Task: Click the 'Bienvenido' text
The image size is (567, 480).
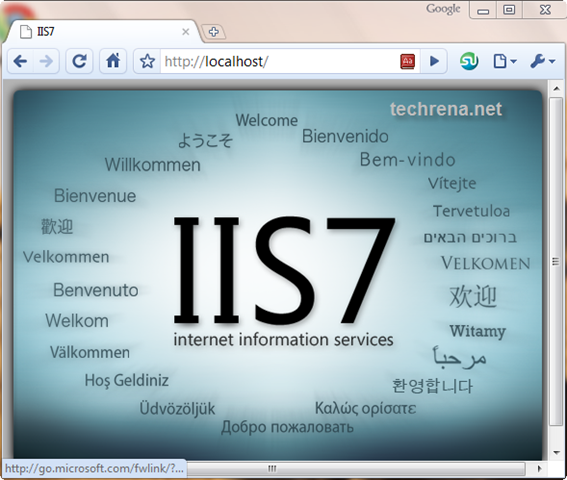Action: [x=345, y=136]
